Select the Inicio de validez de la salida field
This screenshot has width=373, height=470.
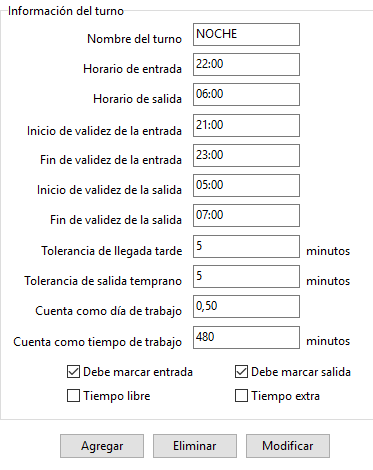(246, 185)
